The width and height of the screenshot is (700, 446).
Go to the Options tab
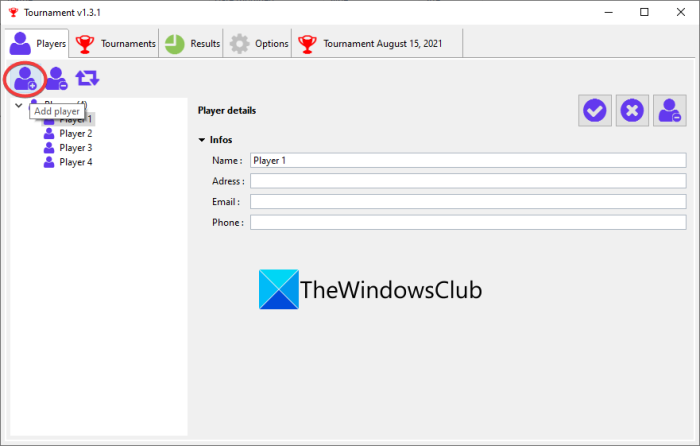pos(258,44)
